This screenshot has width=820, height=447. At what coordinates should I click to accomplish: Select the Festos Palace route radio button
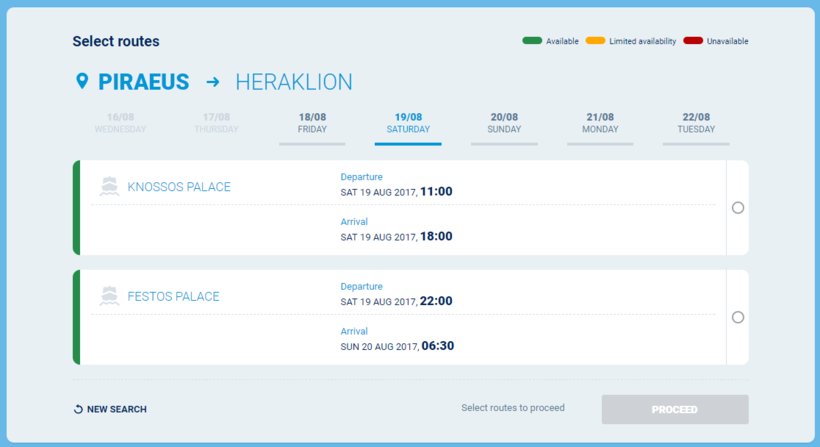pyautogui.click(x=738, y=317)
